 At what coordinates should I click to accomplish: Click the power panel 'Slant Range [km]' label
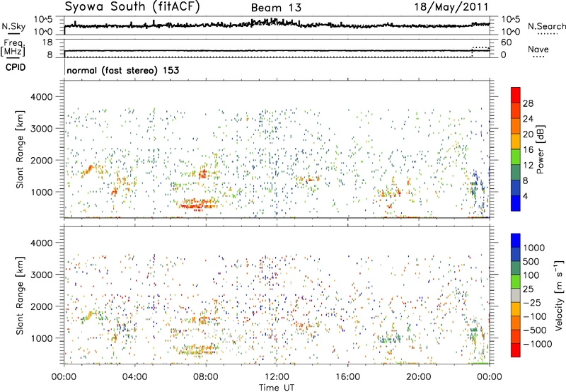coord(20,149)
